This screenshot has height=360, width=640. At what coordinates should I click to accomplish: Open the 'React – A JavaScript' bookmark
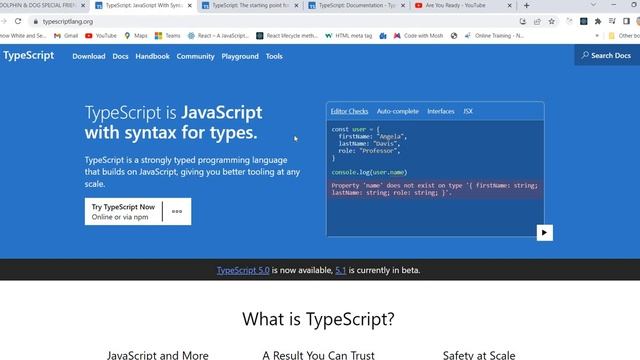(218, 36)
